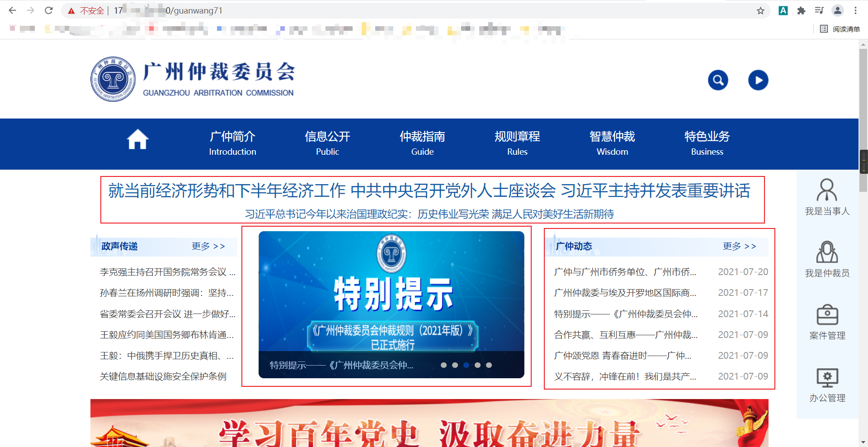Click the date 2021-07-20
This screenshot has width=868, height=447.
pyautogui.click(x=743, y=272)
